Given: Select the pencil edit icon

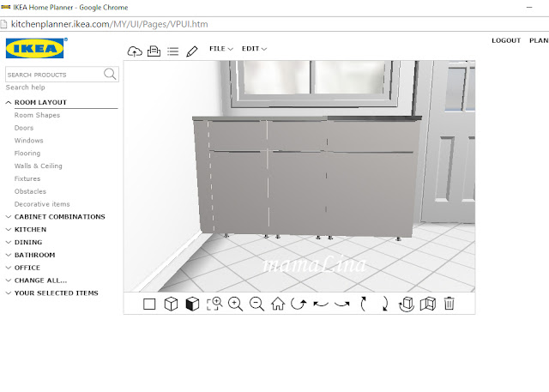Looking at the screenshot, I should [x=192, y=51].
